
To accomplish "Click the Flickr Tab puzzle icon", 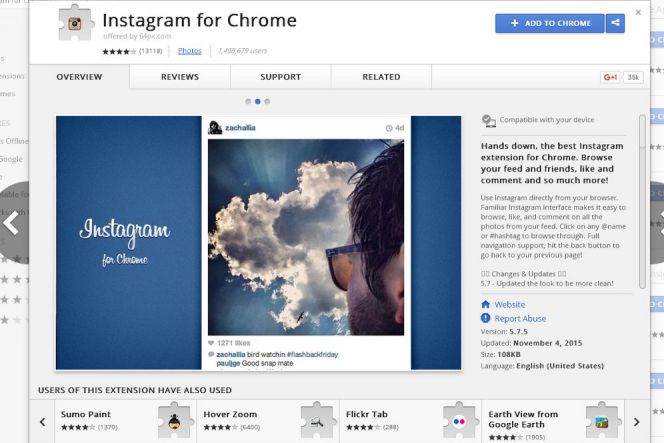I will pos(459,421).
